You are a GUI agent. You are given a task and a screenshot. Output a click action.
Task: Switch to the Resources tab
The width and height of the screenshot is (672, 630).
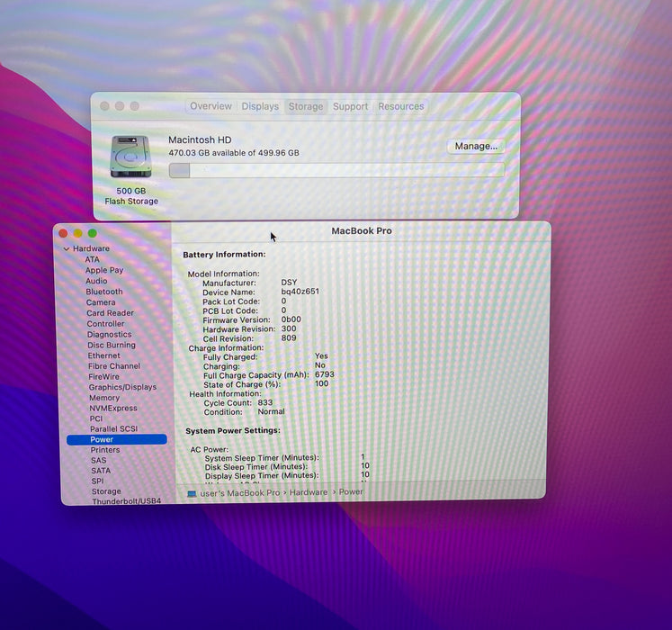pyautogui.click(x=400, y=106)
